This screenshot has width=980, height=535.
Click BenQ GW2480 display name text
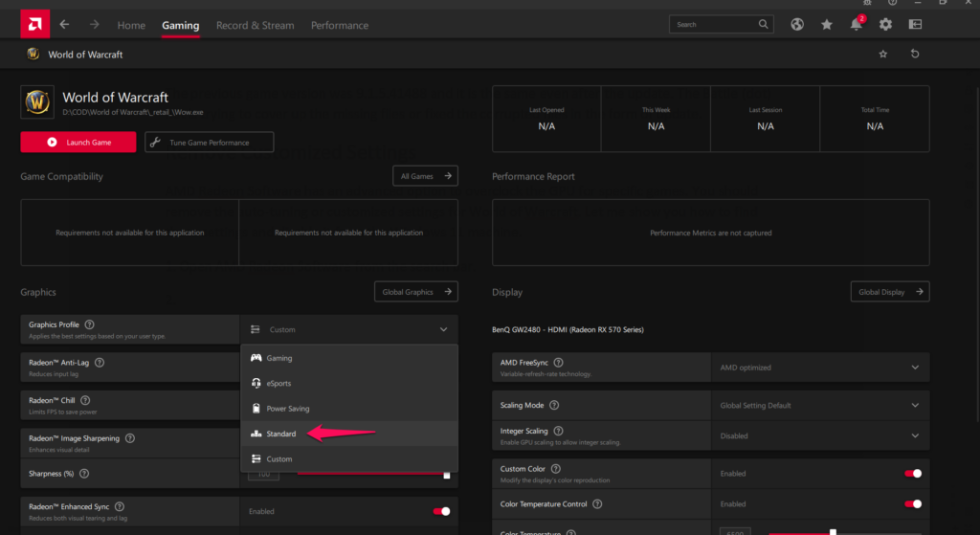pyautogui.click(x=568, y=329)
